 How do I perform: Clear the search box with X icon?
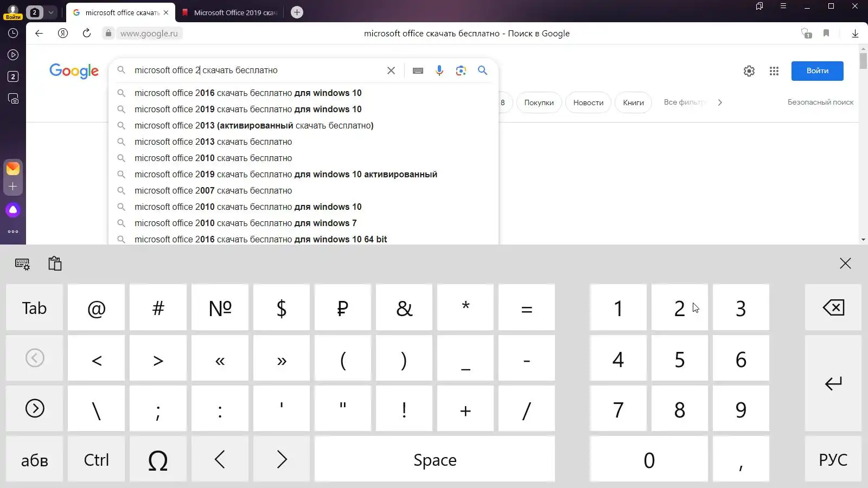pos(391,70)
